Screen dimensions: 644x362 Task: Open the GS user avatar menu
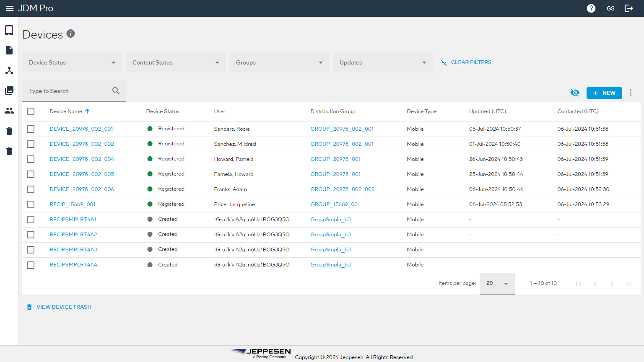(x=610, y=8)
